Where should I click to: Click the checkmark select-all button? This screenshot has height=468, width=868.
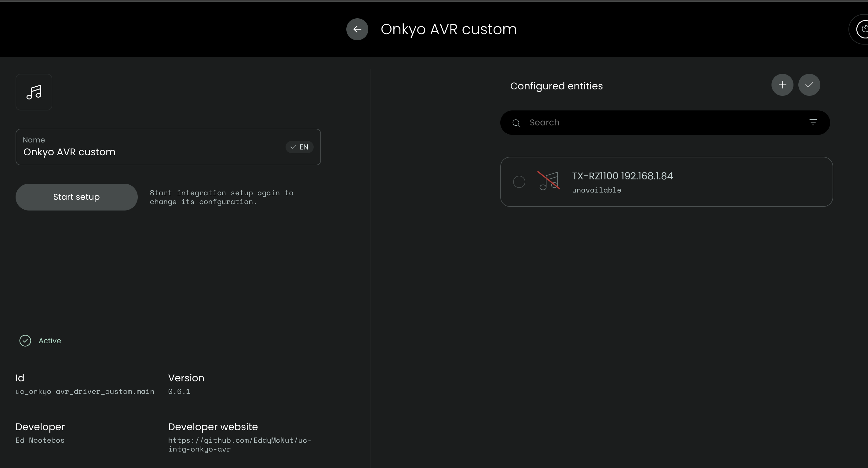pyautogui.click(x=809, y=85)
